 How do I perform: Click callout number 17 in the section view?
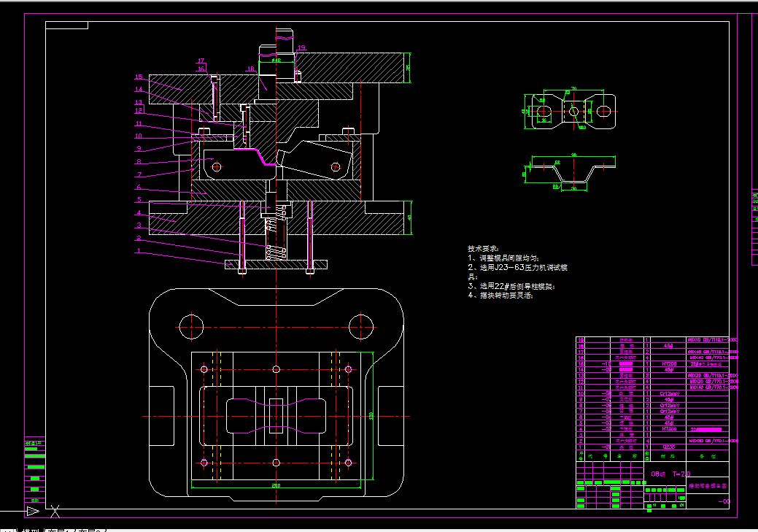coord(201,61)
